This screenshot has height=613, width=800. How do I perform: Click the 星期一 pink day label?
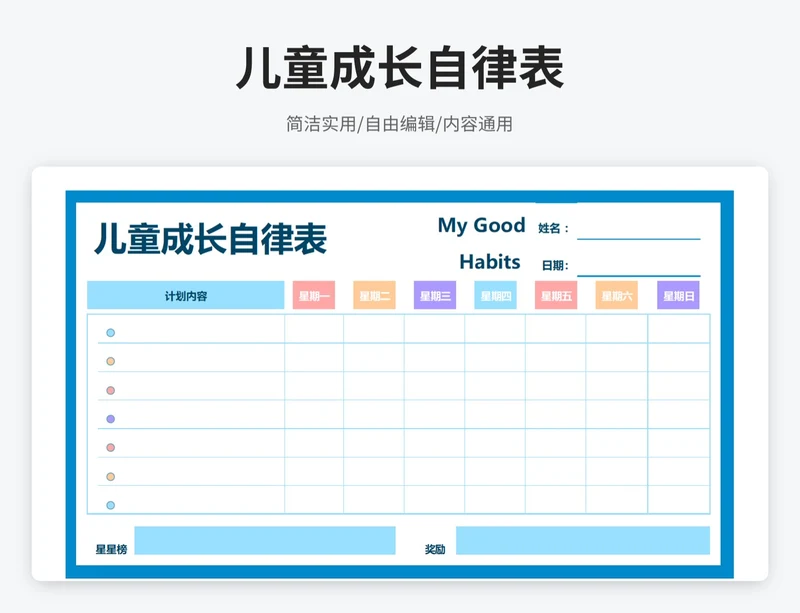[x=314, y=296]
